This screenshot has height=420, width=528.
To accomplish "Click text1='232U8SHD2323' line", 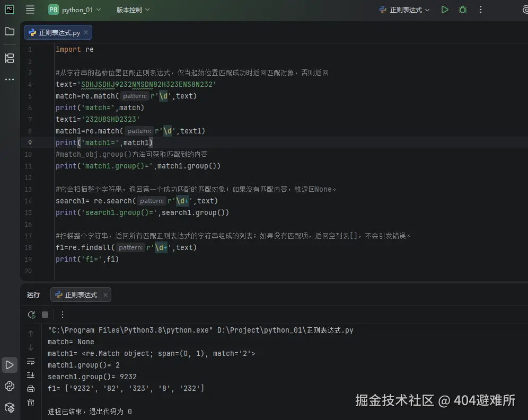I will click(x=98, y=119).
